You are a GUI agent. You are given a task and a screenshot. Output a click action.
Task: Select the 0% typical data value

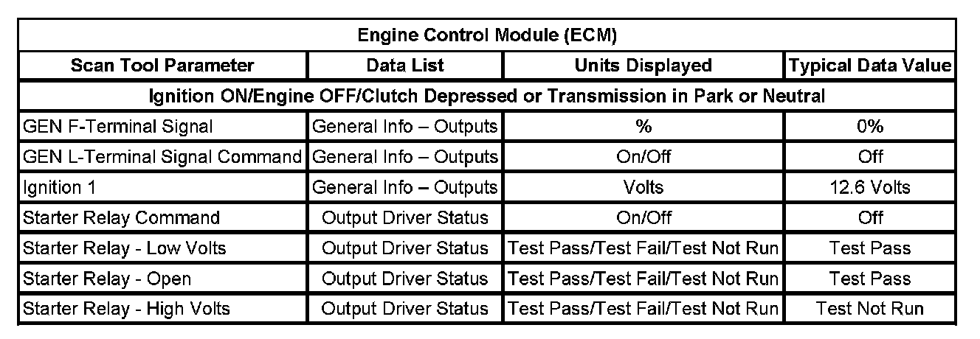[869, 126]
